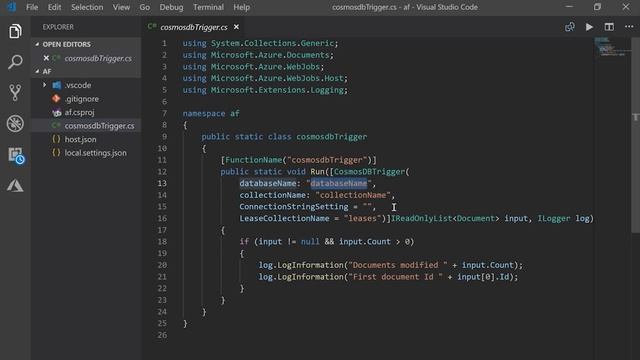Open host.json in the file tree

(80, 139)
